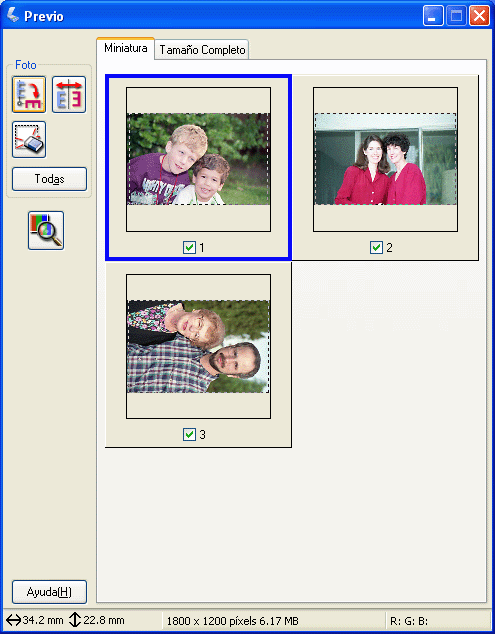Select the two boys photo thumbnail
The height and width of the screenshot is (634, 495).
198,159
